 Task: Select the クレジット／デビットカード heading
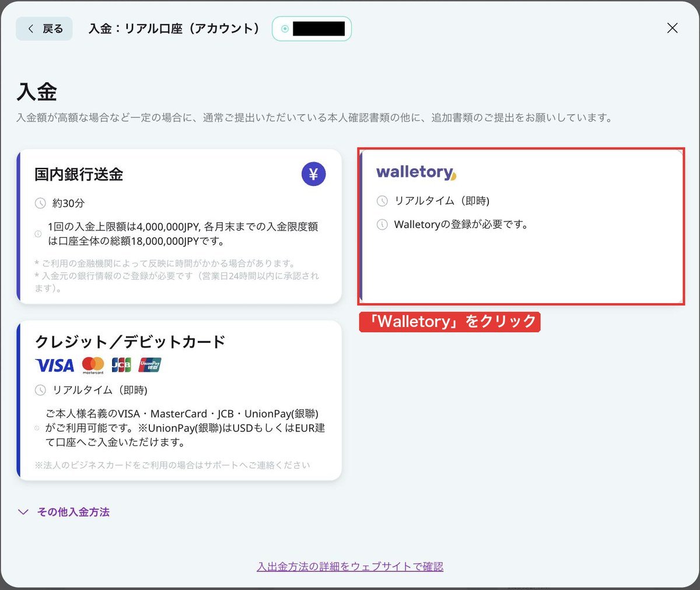pos(130,341)
